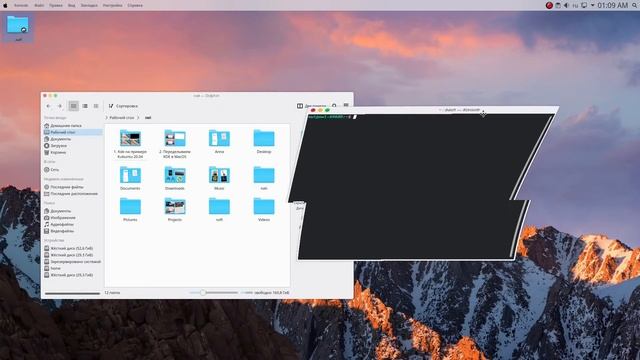Image resolution: width=640 pixels, height=360 pixels.
Task: Open the Apple logo menu
Action: coord(5,5)
